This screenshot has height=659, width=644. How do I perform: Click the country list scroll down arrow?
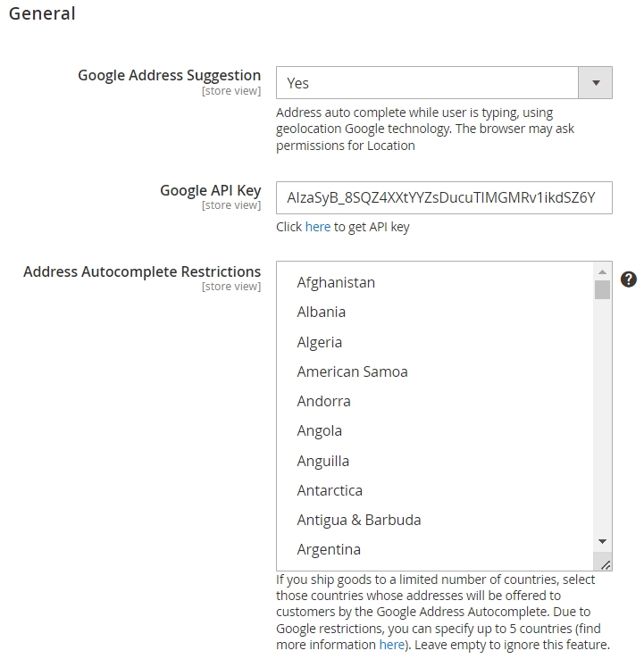[602, 541]
